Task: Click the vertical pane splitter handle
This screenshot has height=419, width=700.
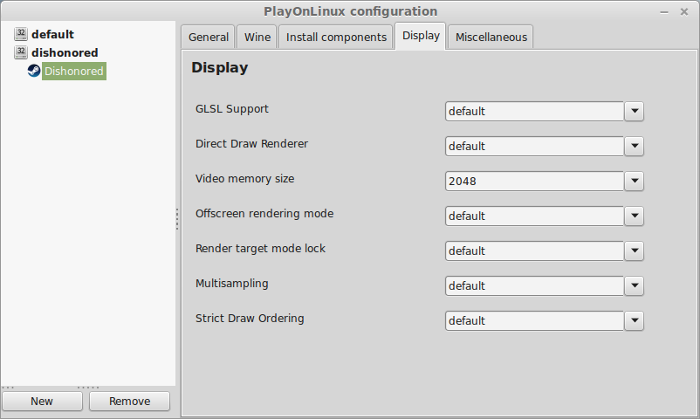Action: pyautogui.click(x=177, y=219)
